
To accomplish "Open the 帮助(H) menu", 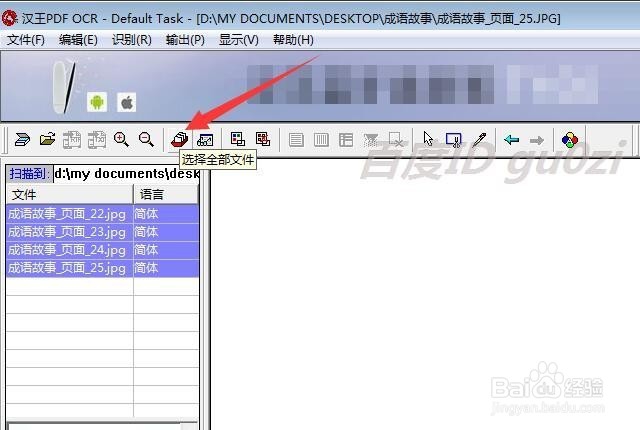I will (x=293, y=40).
